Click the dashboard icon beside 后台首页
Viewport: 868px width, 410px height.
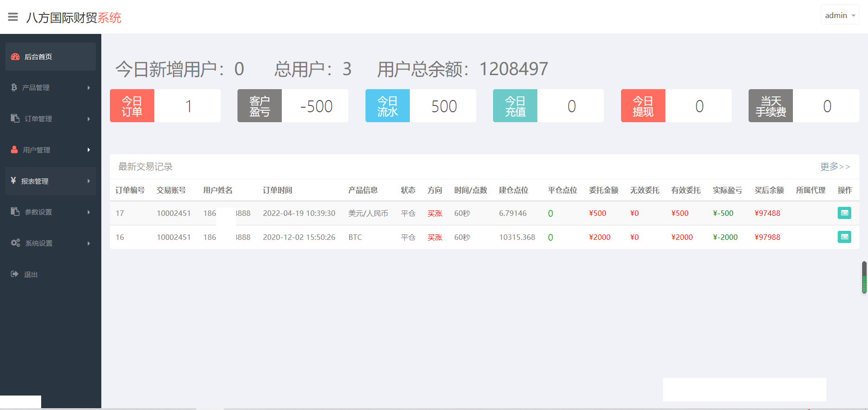15,57
